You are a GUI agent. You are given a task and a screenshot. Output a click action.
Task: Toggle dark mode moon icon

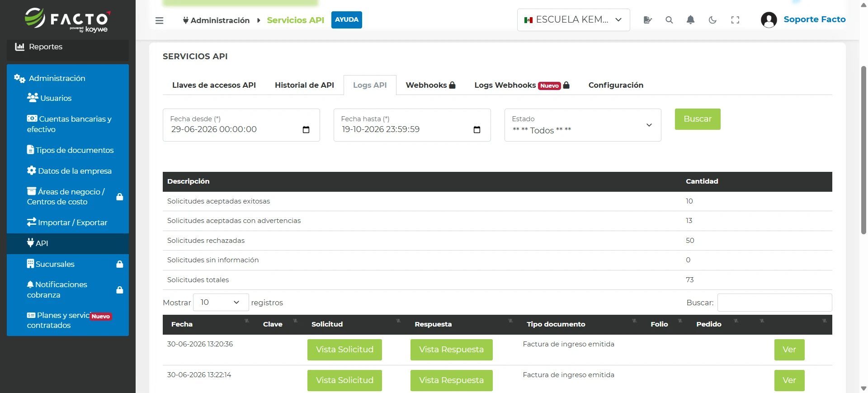(x=712, y=20)
